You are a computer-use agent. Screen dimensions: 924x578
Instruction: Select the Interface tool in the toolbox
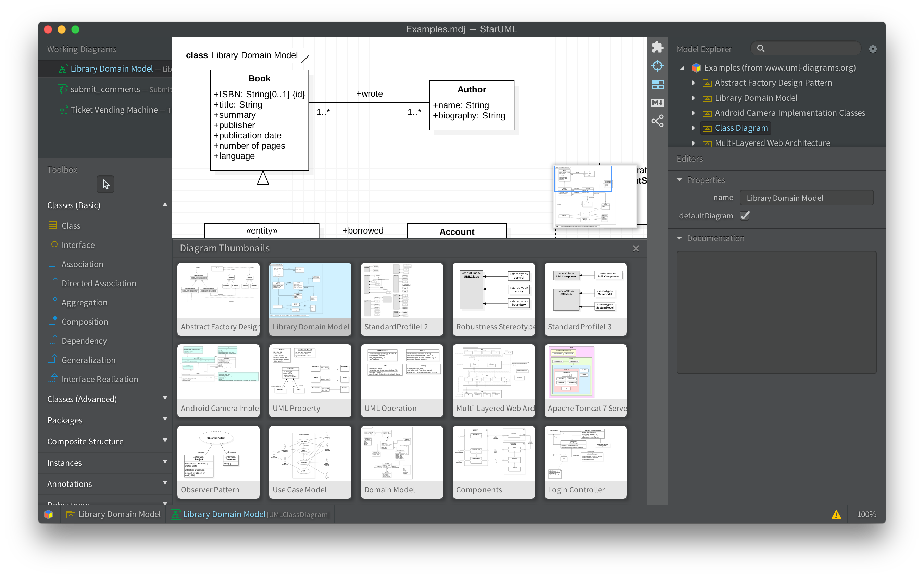pos(78,244)
